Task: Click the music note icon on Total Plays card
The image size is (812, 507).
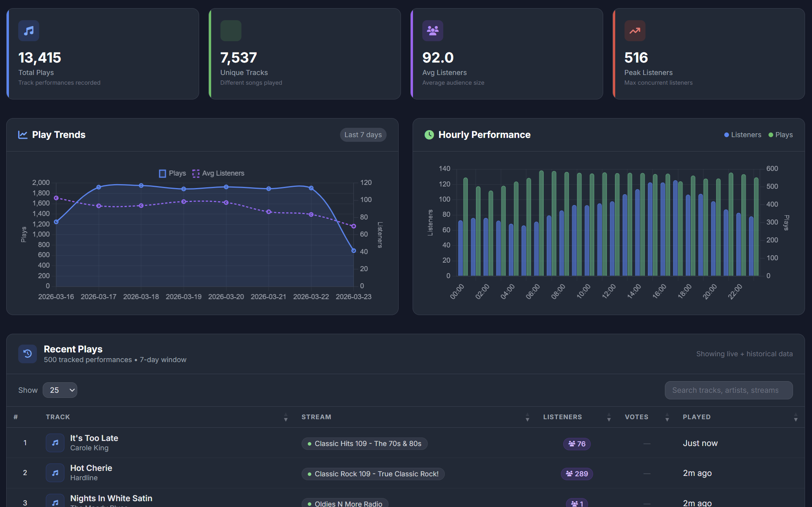Action: click(x=28, y=31)
